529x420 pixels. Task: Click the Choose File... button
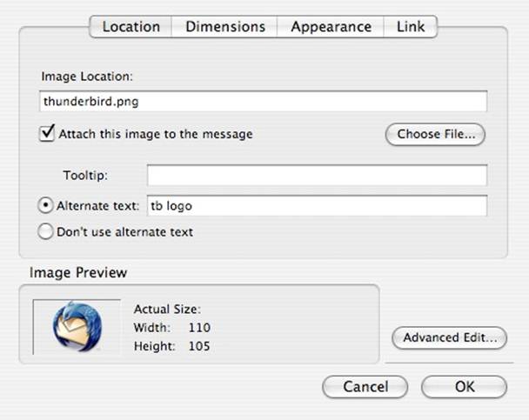(x=435, y=134)
